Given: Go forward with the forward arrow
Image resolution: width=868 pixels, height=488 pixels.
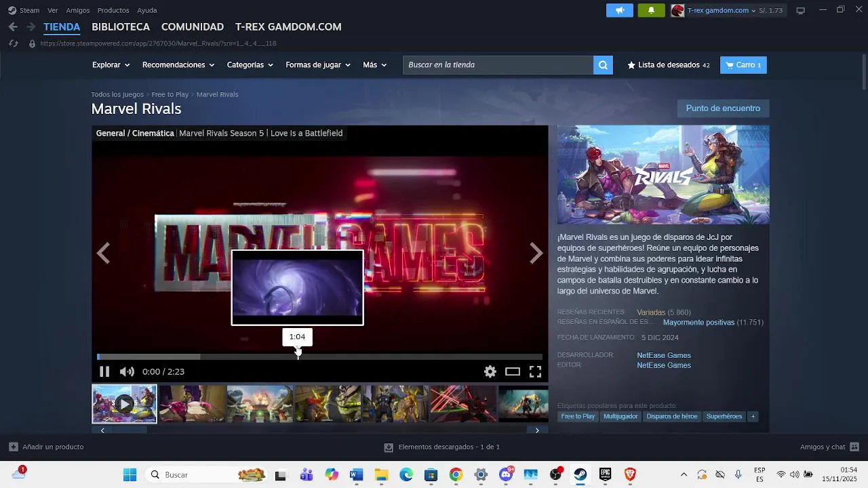Looking at the screenshot, I should (31, 27).
